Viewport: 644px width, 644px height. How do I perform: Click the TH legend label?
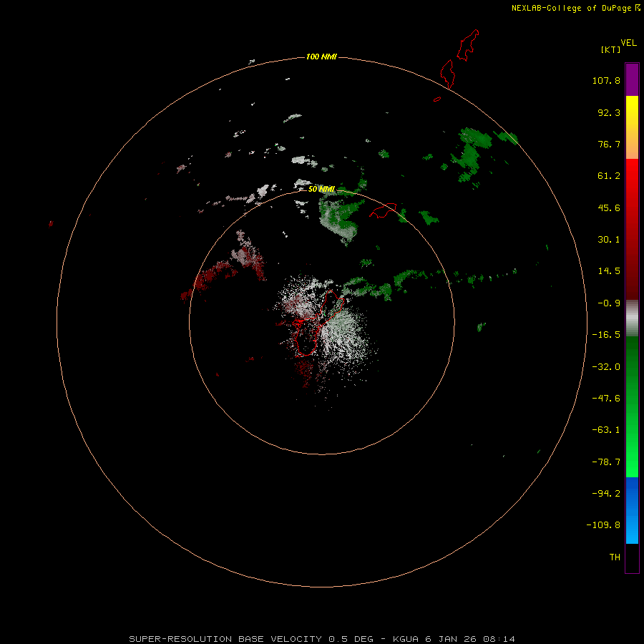pos(615,557)
